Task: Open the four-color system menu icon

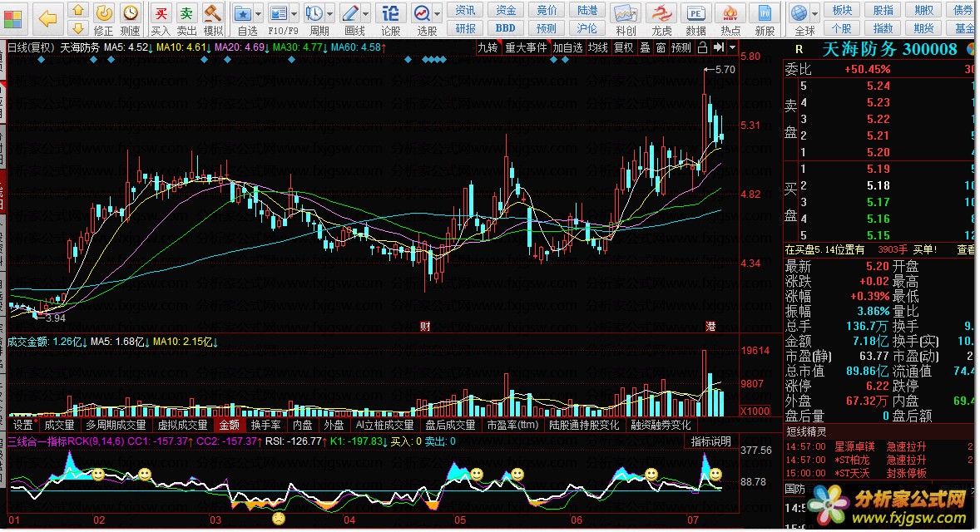Action: pos(12,19)
